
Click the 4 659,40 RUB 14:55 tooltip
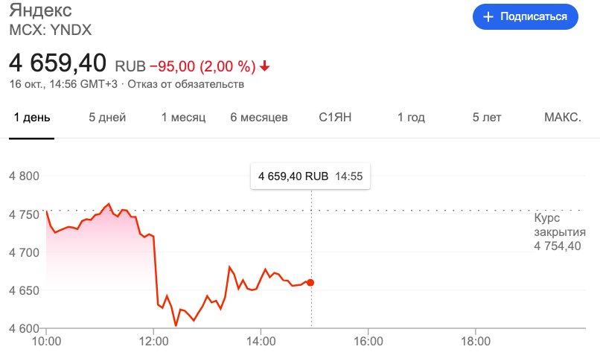(x=310, y=176)
